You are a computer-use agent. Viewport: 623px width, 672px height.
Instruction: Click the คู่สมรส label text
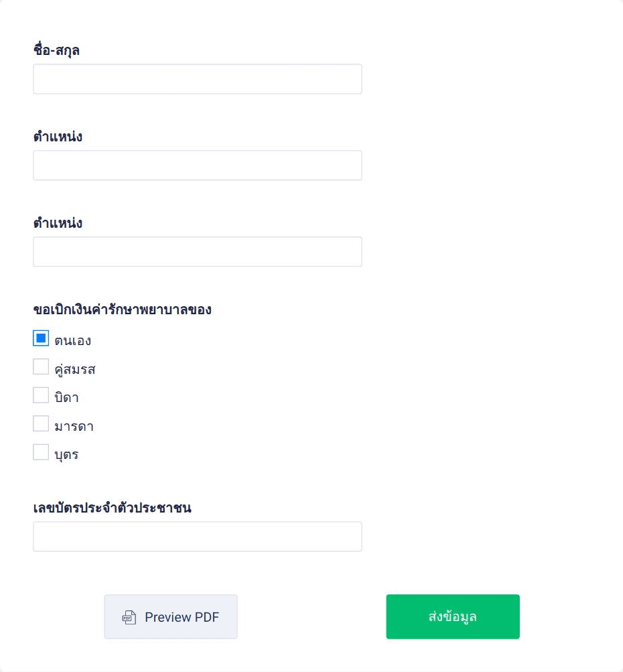(76, 368)
